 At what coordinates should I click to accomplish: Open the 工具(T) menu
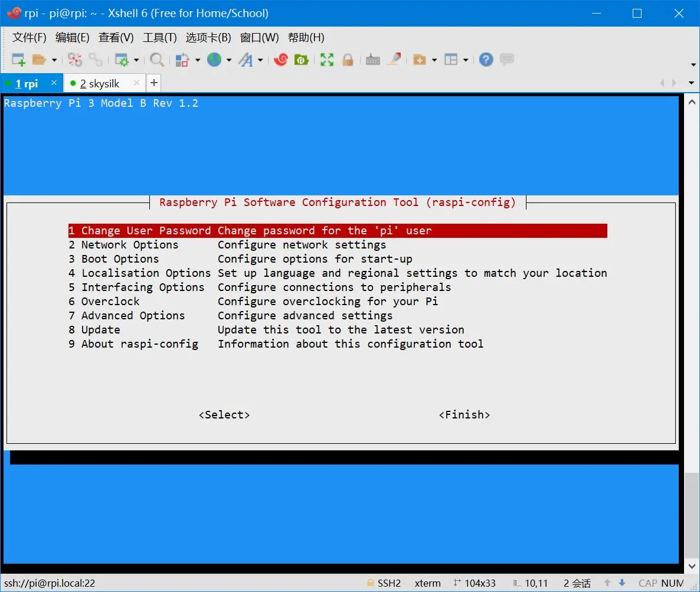click(x=159, y=38)
